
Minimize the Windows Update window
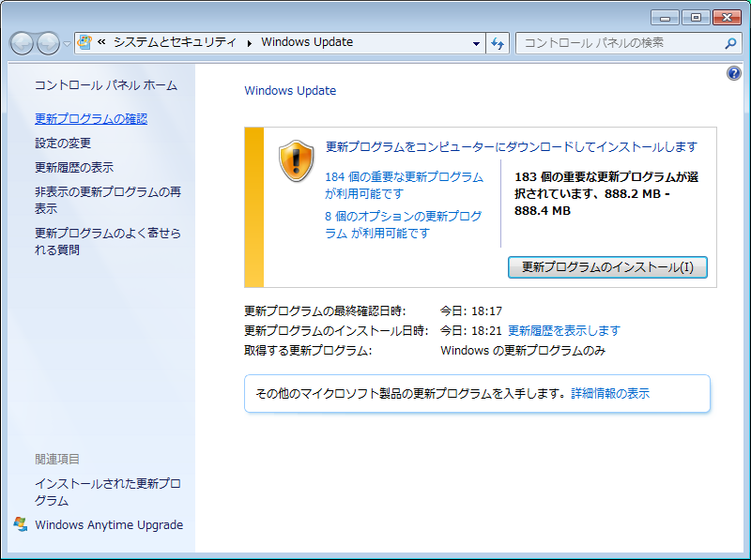[665, 18]
